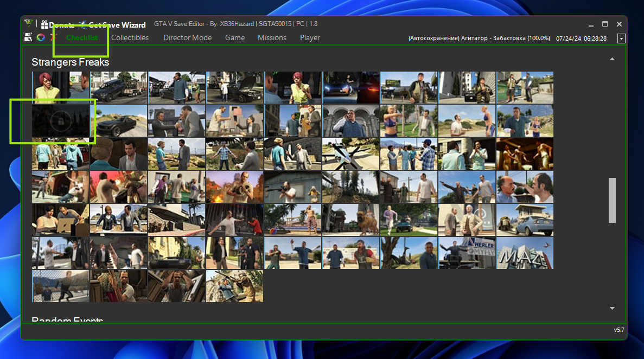Select the golden statues thumbnail
This screenshot has width=644, height=359.
[525, 153]
